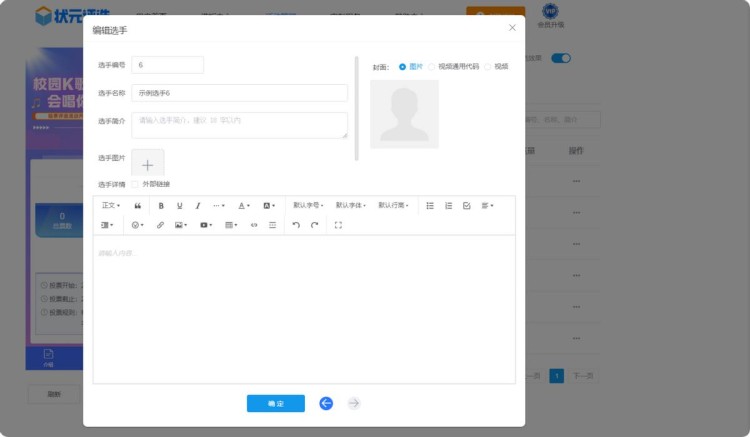Select the 视频通用代码 cover option
Screen dimensions: 750x437
(x=432, y=67)
